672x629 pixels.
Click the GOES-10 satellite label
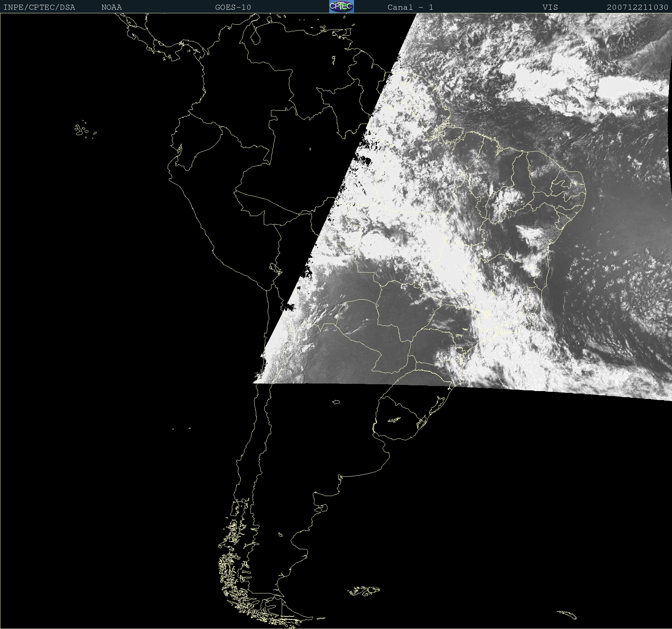(x=233, y=8)
